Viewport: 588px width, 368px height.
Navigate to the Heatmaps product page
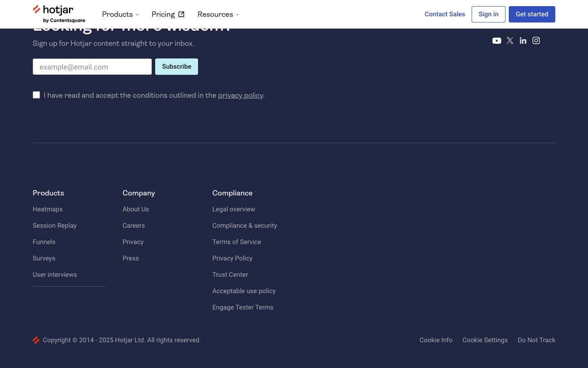click(47, 209)
